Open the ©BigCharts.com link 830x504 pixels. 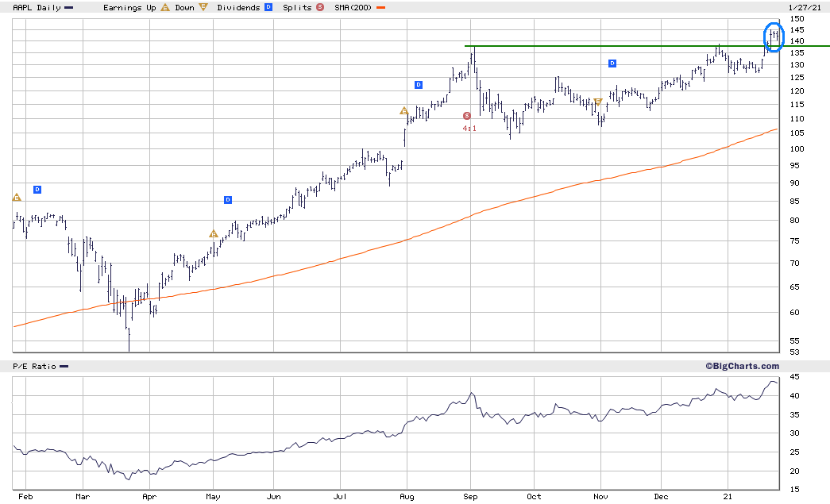point(742,366)
